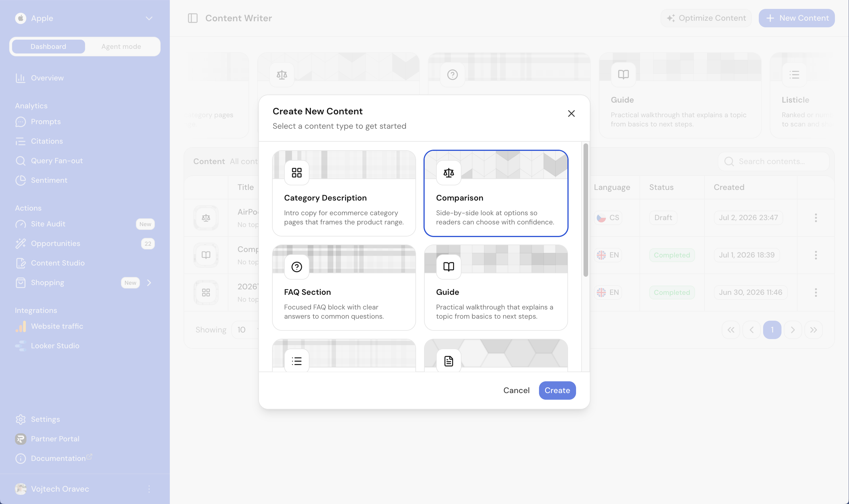Pick the Guide content card in dialog
This screenshot has height=504, width=849.
coord(496,287)
